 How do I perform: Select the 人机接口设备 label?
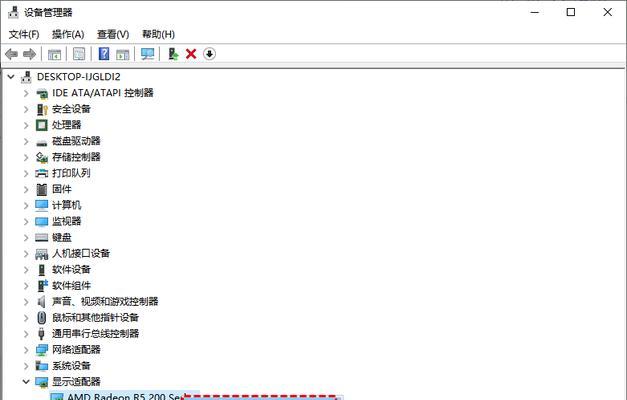tap(81, 254)
